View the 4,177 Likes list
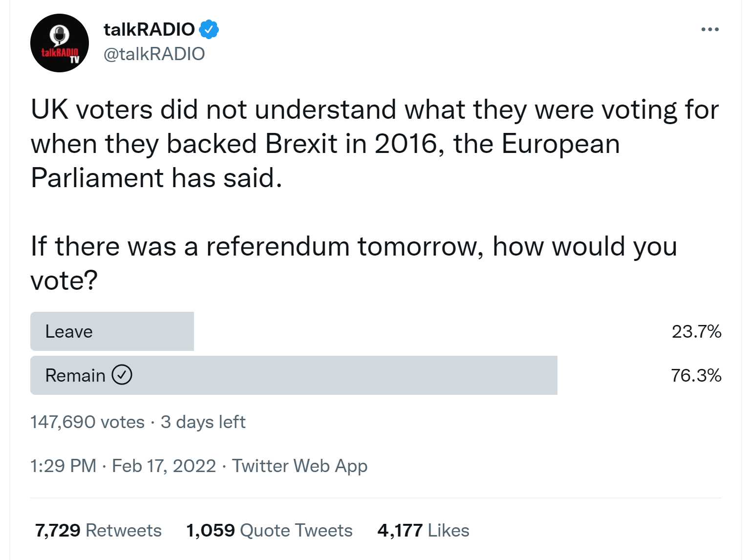The image size is (748, 560). 423,530
